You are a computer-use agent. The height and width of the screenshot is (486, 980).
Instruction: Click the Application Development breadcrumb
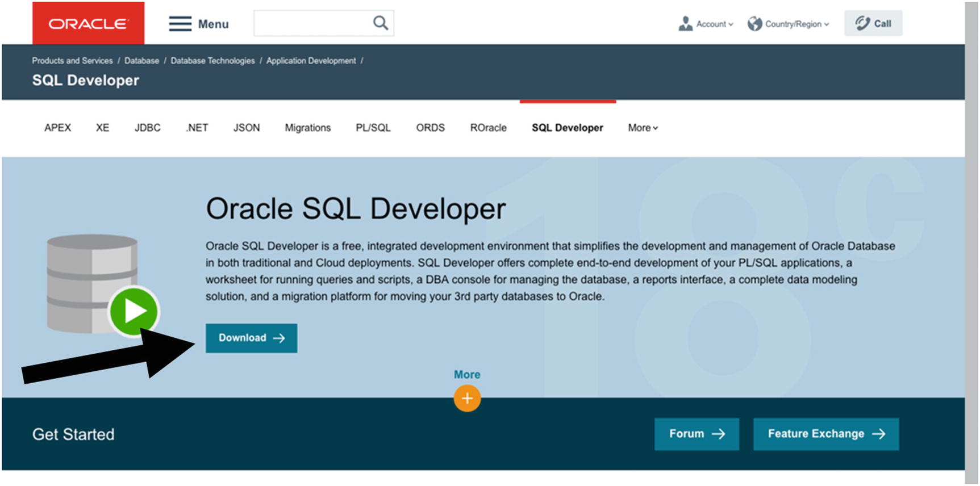pos(311,61)
